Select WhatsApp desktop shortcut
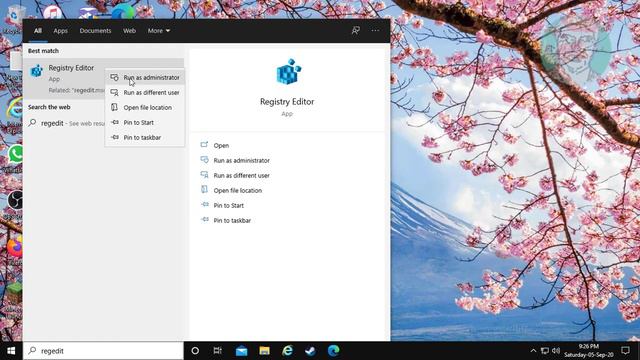 click(16, 154)
